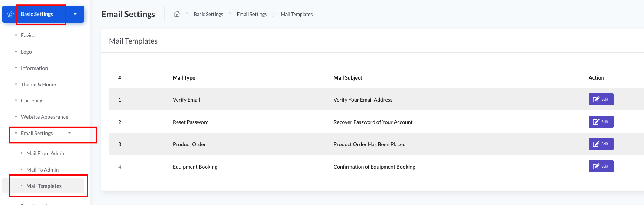Edit the Reset Password template

(x=601, y=122)
